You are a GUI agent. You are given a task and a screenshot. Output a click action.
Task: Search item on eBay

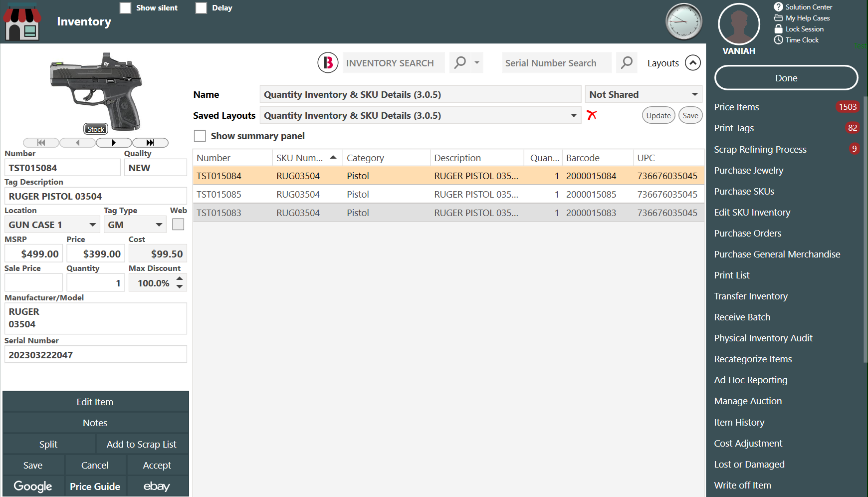click(x=157, y=486)
